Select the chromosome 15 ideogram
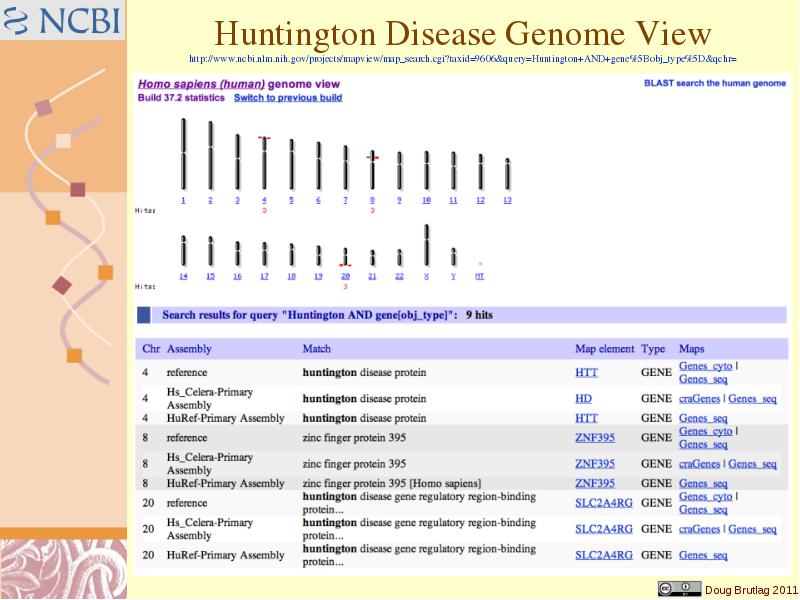 [x=211, y=251]
